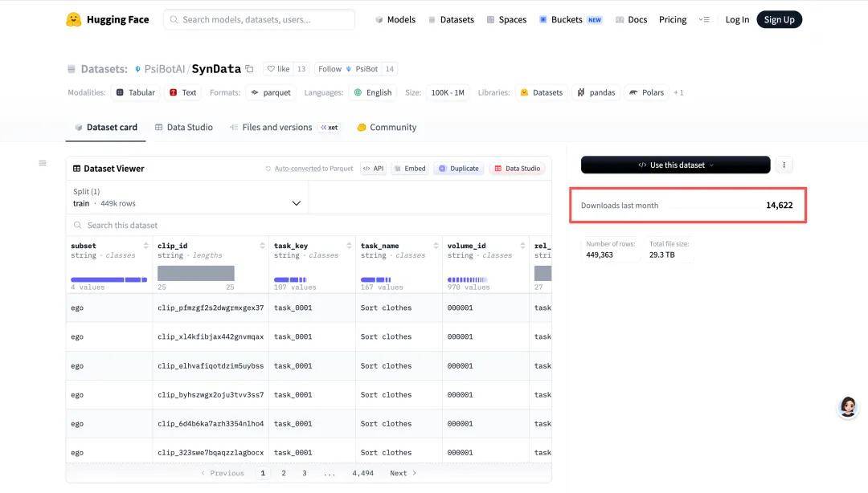Click the chat assistant avatar

tap(848, 406)
